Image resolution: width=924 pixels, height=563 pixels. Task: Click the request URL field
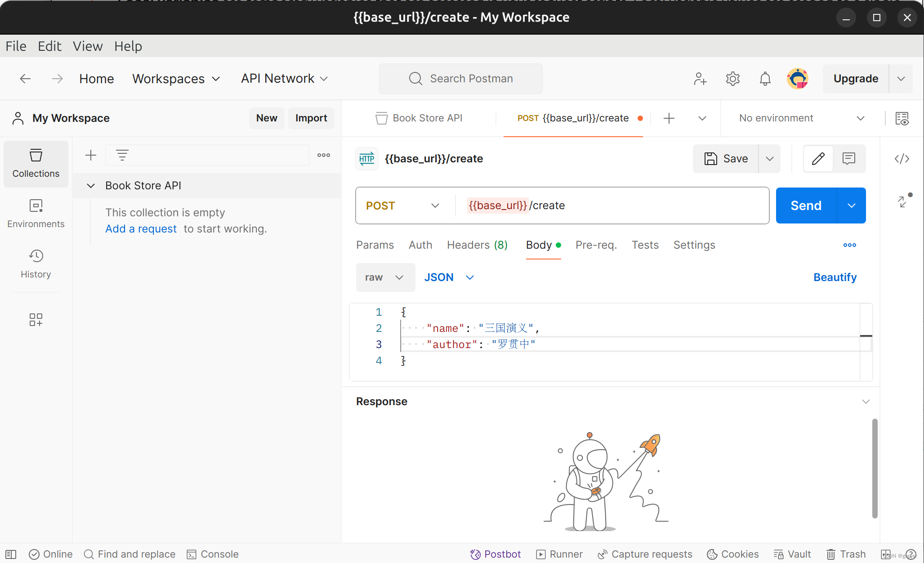tap(612, 206)
